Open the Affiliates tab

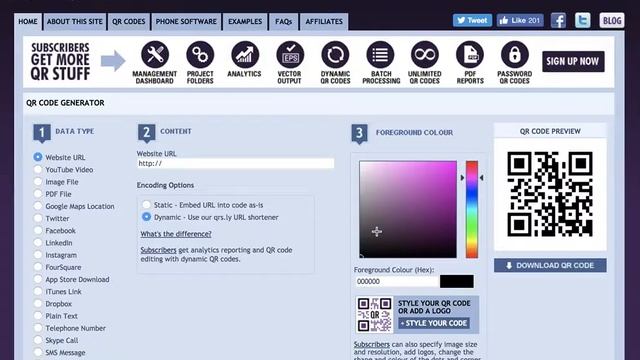click(x=324, y=22)
